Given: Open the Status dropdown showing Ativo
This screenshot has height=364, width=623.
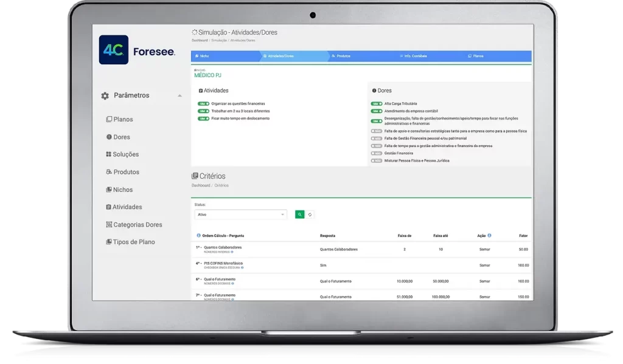Looking at the screenshot, I should click(240, 215).
